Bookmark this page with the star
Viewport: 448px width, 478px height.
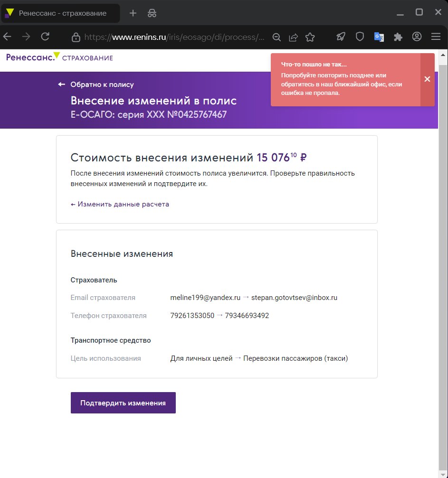[310, 37]
